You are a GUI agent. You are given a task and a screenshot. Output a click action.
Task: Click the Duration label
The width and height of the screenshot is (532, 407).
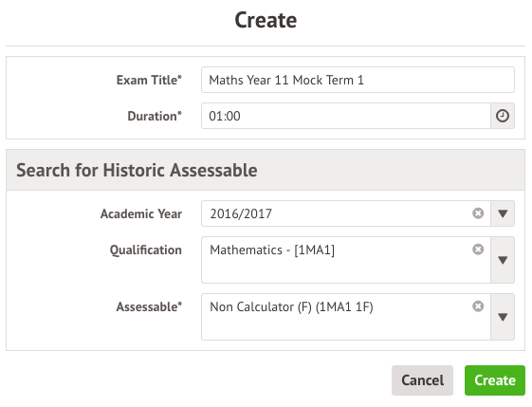(x=155, y=116)
